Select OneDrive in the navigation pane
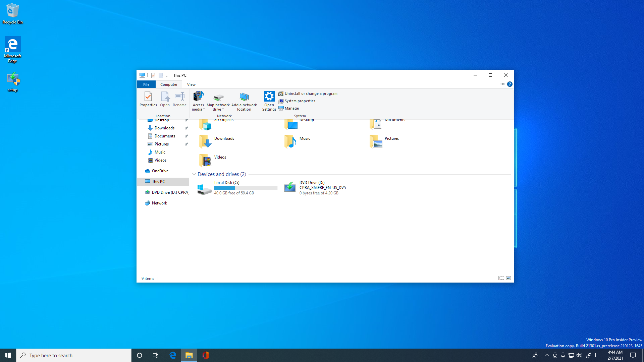The height and width of the screenshot is (362, 644). click(x=160, y=171)
